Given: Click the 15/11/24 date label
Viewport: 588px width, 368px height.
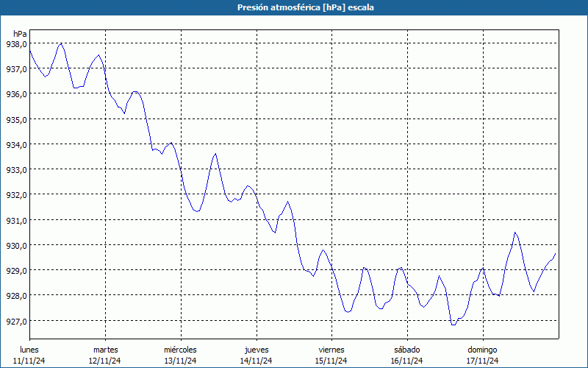Looking at the screenshot, I should [x=331, y=361].
